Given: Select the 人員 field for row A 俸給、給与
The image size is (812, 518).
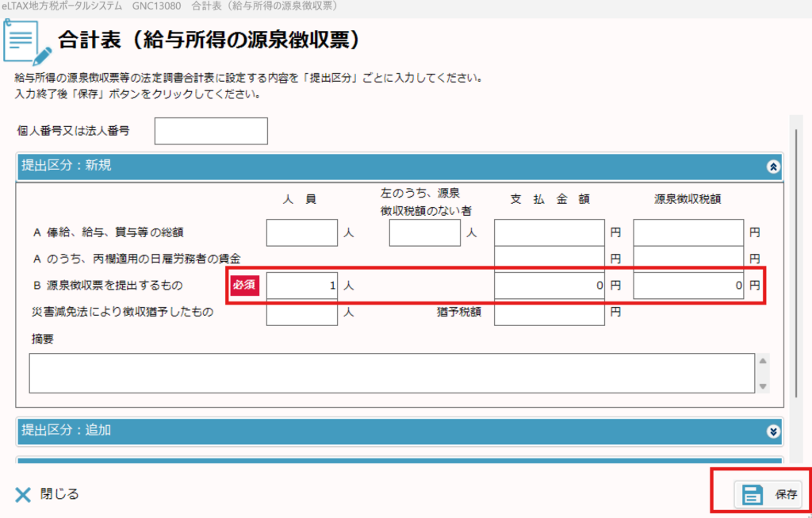Looking at the screenshot, I should (x=302, y=233).
